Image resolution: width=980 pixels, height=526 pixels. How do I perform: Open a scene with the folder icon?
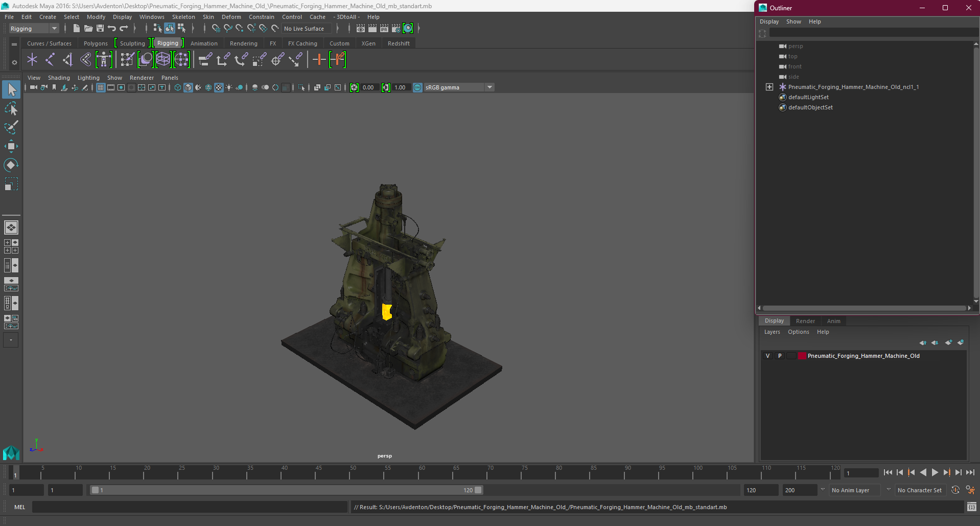pos(88,29)
